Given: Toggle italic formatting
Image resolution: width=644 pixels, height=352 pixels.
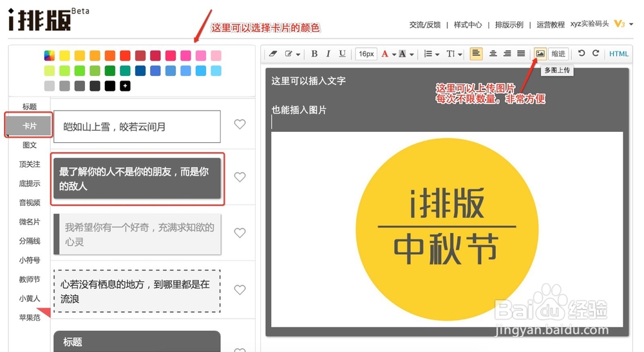Looking at the screenshot, I should coord(328,54).
